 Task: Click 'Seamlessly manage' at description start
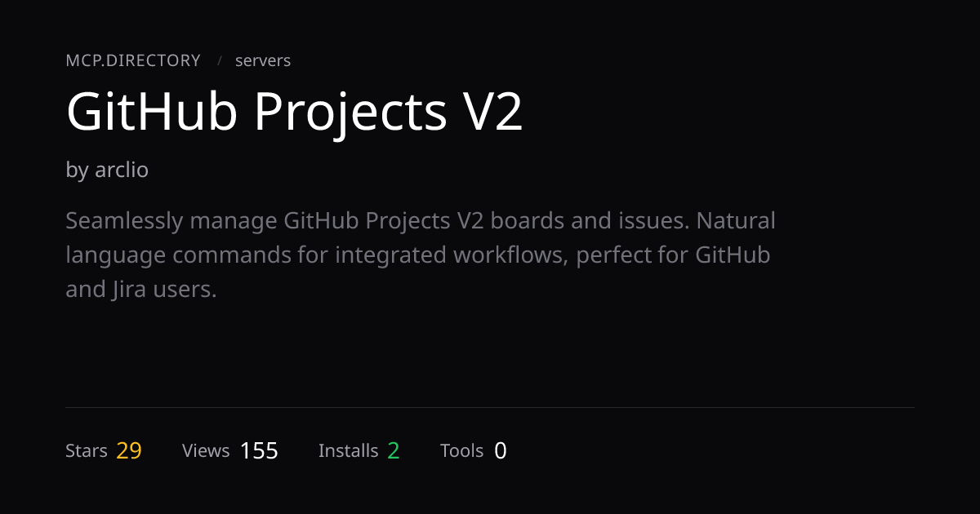click(171, 221)
